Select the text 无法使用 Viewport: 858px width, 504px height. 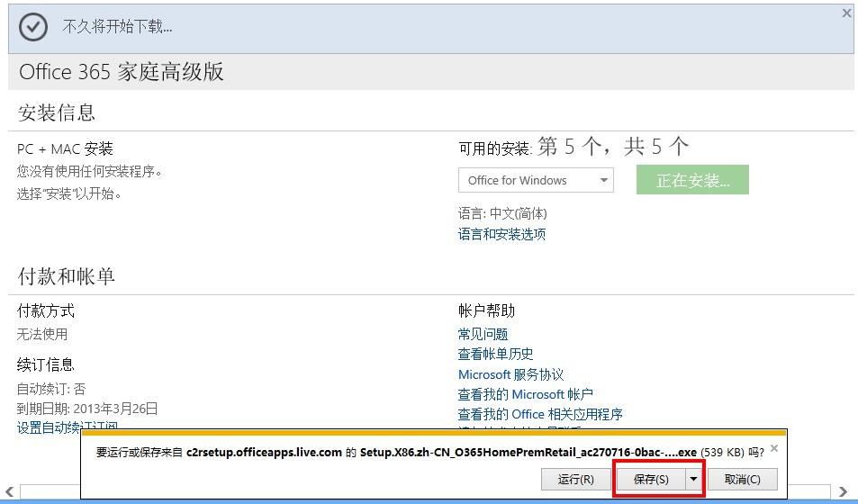[x=42, y=334]
